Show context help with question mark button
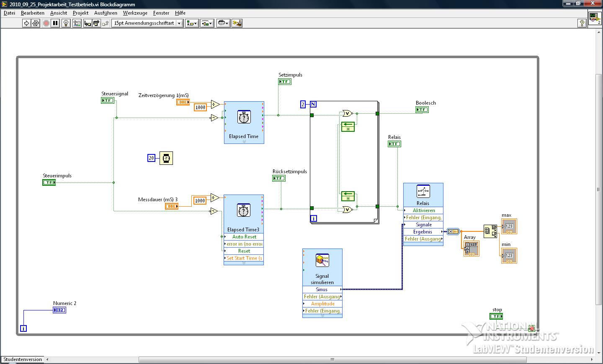This screenshot has height=364, width=603. pos(582,23)
